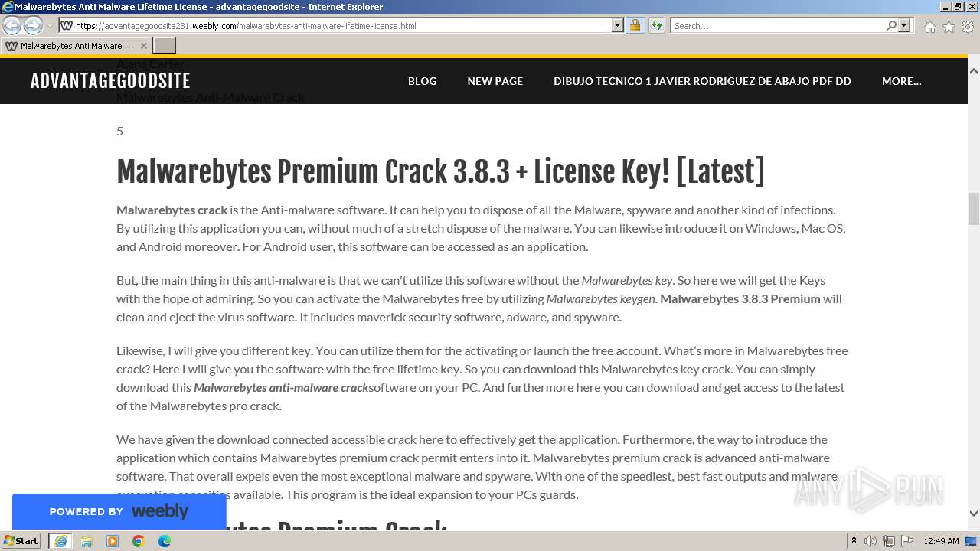The image size is (980, 551).
Task: Click the Internet Explorer title bar icon
Action: (x=8, y=7)
